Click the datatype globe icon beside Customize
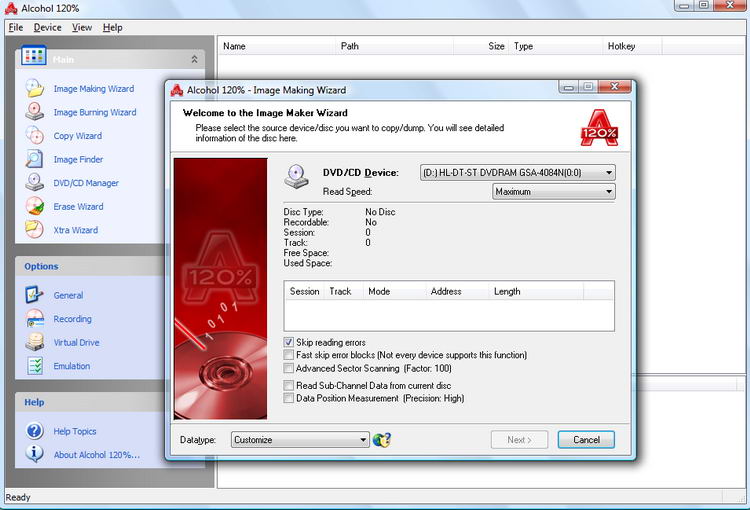This screenshot has width=750, height=510. click(381, 439)
